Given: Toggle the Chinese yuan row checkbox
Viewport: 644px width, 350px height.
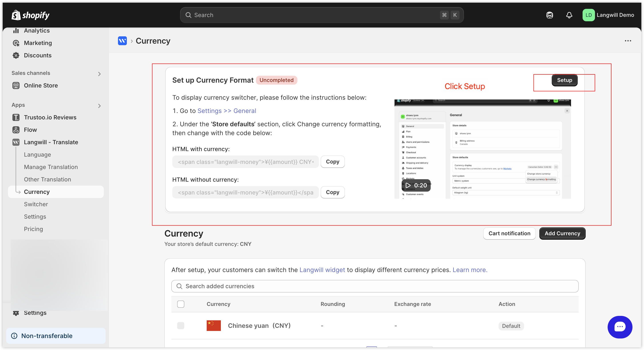Looking at the screenshot, I should tap(181, 326).
